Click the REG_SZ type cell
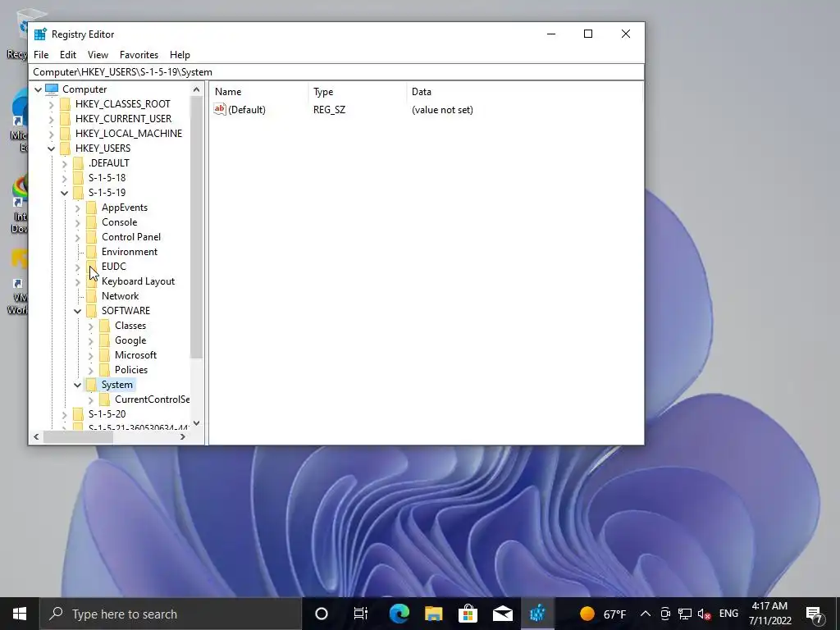 (x=330, y=110)
